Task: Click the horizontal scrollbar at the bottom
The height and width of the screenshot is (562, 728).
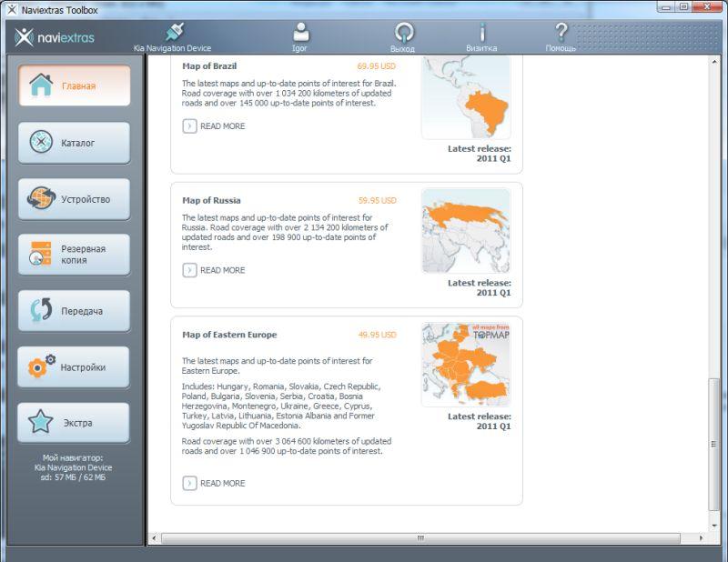Action: [420, 538]
